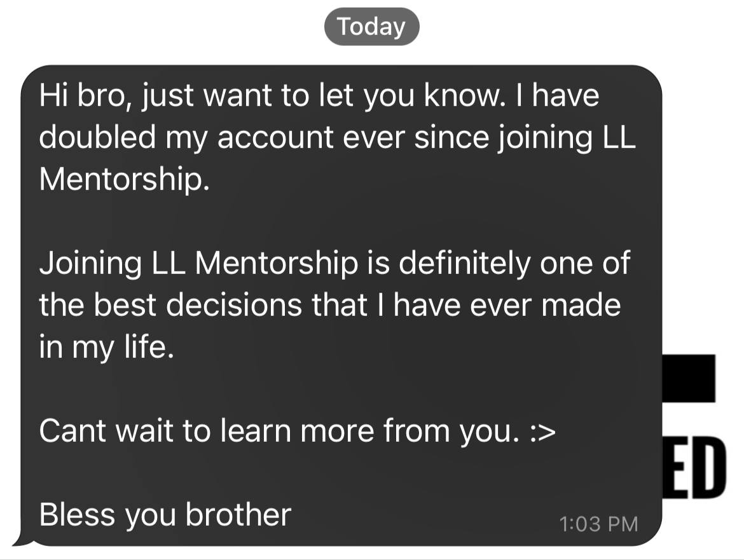The image size is (744, 560).
Task: Click the phrase 'ever made'
Action: 545,305
